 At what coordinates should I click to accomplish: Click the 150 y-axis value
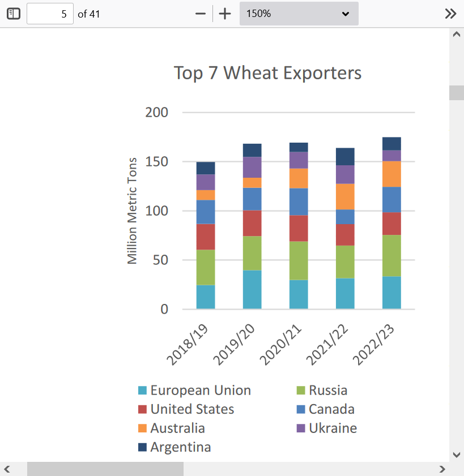point(156,161)
